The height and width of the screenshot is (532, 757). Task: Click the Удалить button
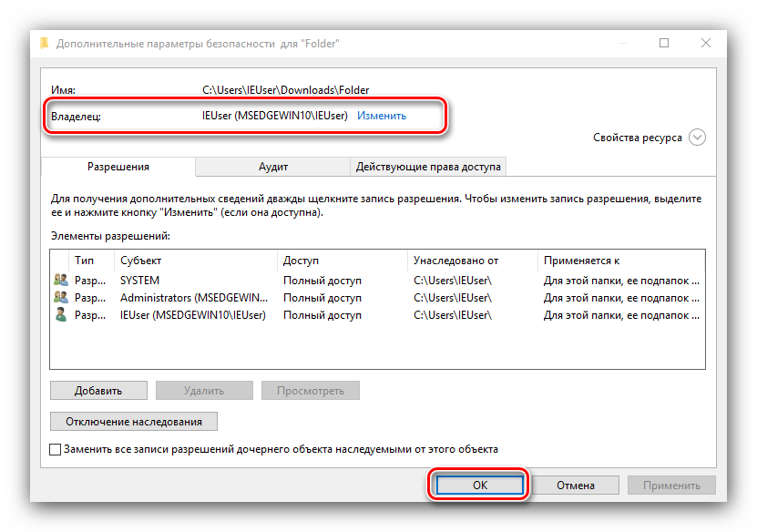(204, 391)
